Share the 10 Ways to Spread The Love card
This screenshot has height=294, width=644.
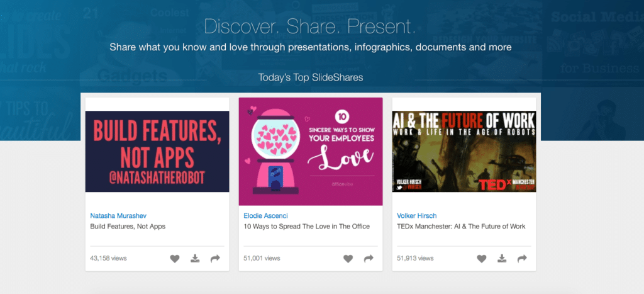click(x=369, y=259)
